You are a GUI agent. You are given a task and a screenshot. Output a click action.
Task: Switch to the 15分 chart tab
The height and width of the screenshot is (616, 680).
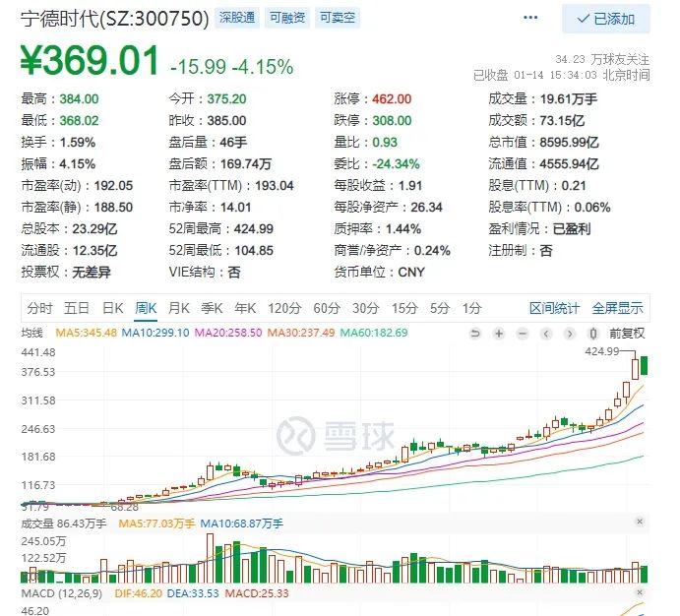click(x=404, y=308)
